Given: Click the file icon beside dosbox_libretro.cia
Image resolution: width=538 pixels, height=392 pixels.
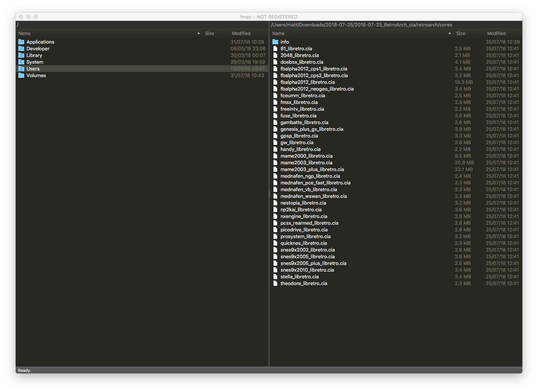Looking at the screenshot, I should pyautogui.click(x=275, y=62).
